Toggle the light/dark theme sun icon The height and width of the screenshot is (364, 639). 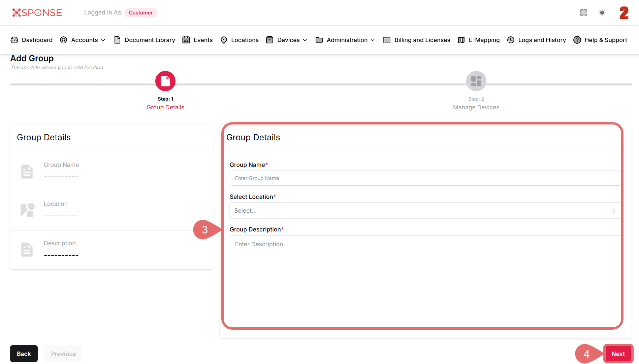(602, 12)
